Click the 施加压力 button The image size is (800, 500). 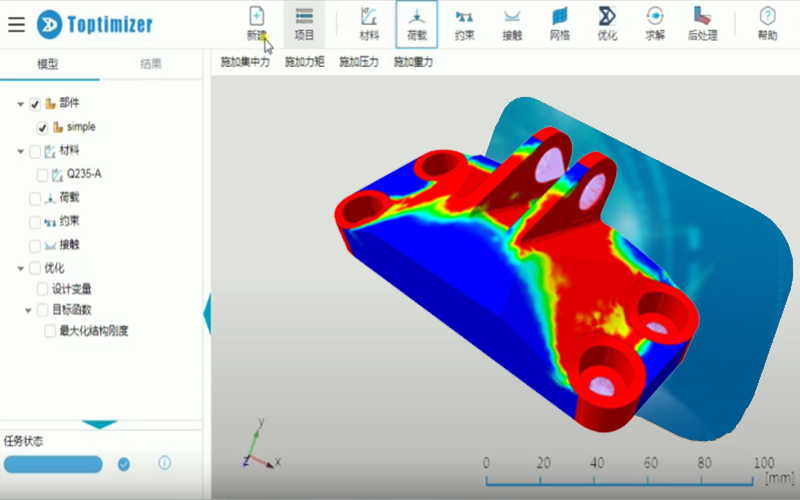click(x=358, y=62)
